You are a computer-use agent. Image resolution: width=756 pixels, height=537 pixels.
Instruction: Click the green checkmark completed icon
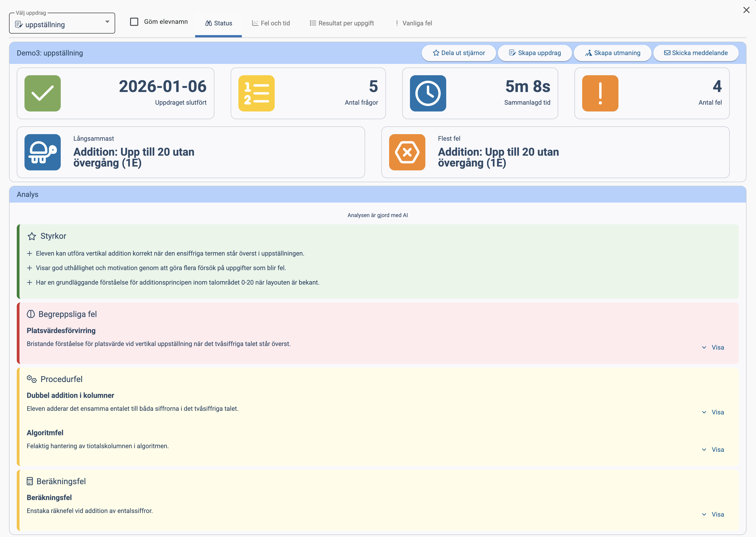point(42,93)
